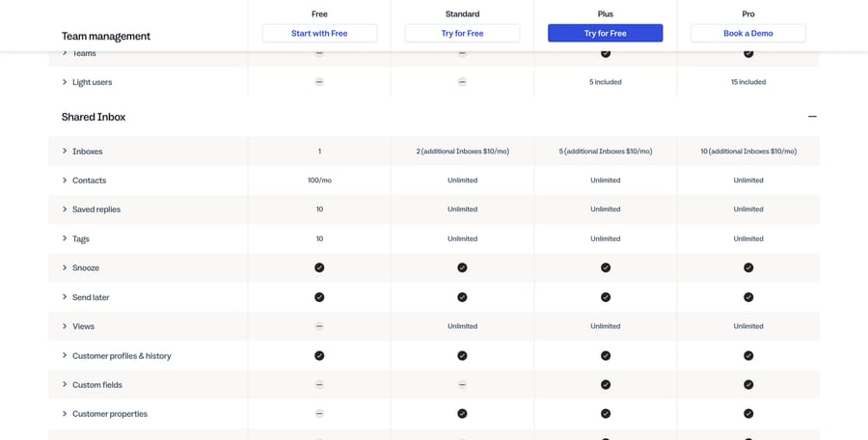The height and width of the screenshot is (440, 868).
Task: Click Snooze checkmark in Pro column
Action: 748,267
